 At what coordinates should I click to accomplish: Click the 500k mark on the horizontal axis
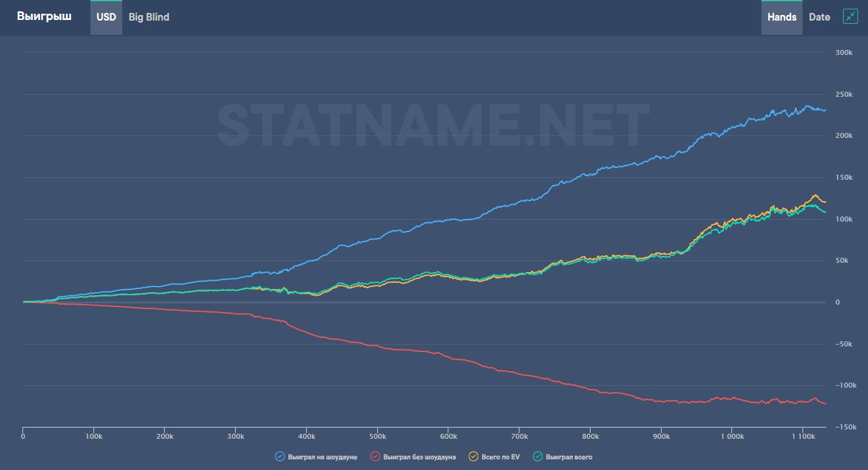(377, 436)
